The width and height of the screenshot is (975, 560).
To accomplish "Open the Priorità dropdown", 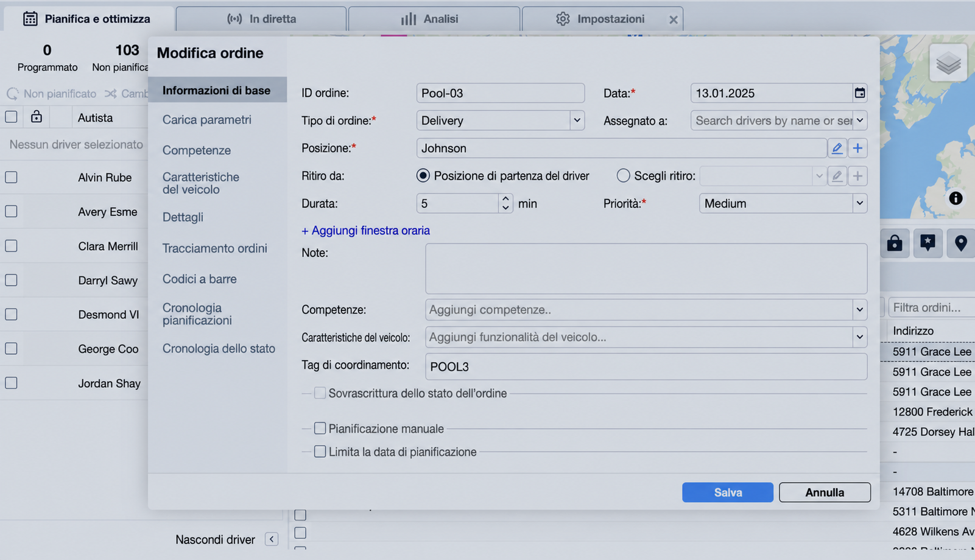I will [x=859, y=203].
